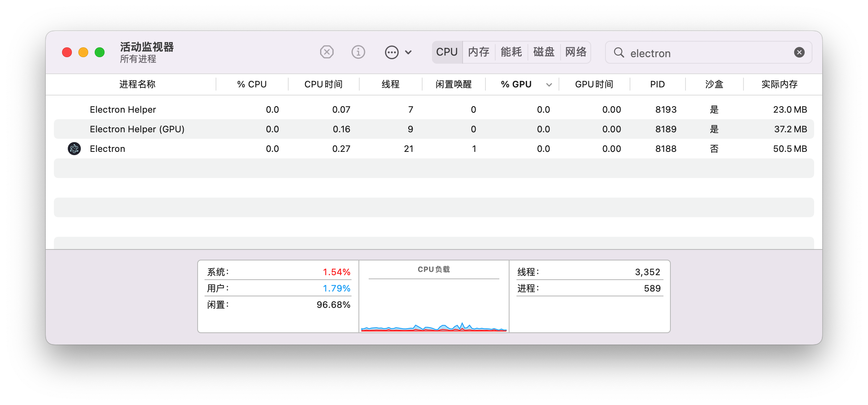Screen dimensions: 868x405
Task: Select the Electron Helper process row
Action: 434,109
